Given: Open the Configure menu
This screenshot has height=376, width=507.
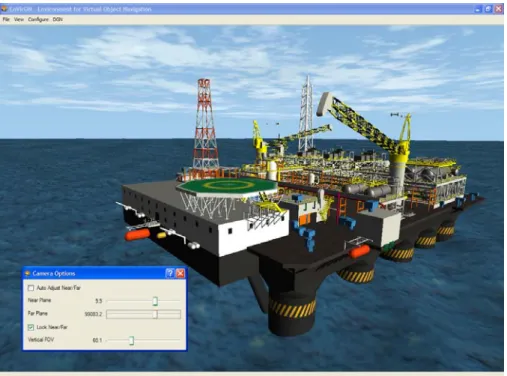Looking at the screenshot, I should pyautogui.click(x=38, y=19).
